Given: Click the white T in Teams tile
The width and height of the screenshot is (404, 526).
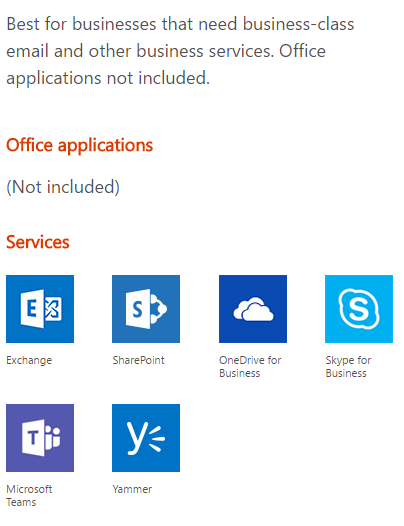Looking at the screenshot, I should pos(33,437).
